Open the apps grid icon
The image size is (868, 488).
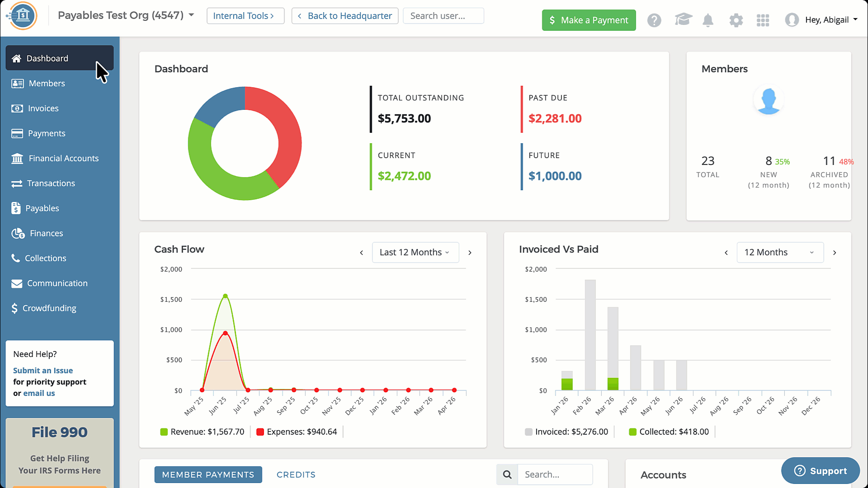click(763, 20)
